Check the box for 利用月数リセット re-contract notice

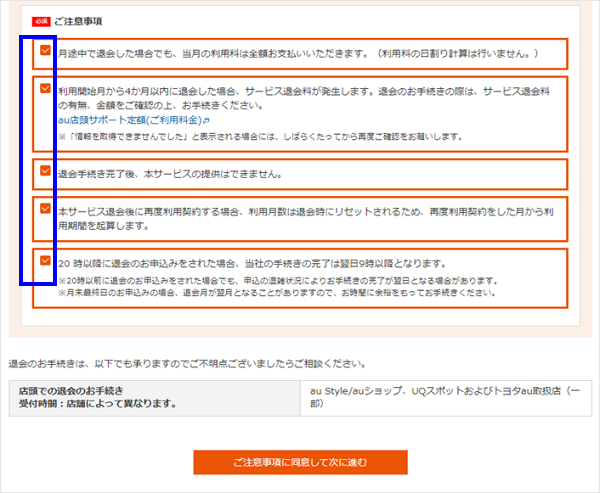pos(45,209)
